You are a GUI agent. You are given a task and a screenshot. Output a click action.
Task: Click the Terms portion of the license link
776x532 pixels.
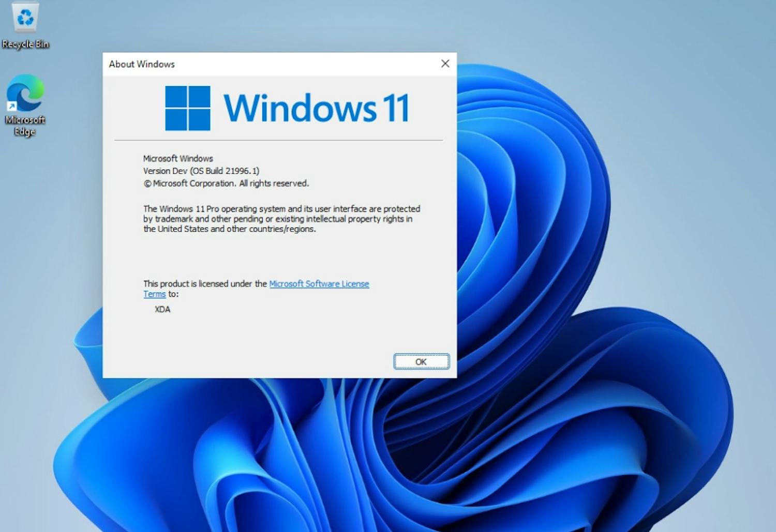(x=154, y=294)
